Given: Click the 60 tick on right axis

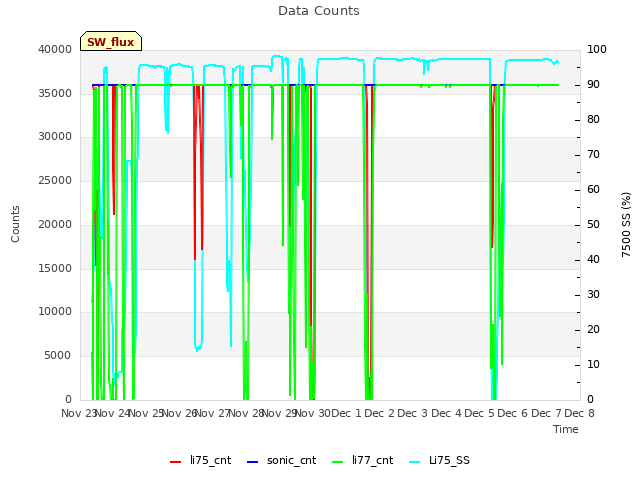Looking at the screenshot, I should point(593,189).
